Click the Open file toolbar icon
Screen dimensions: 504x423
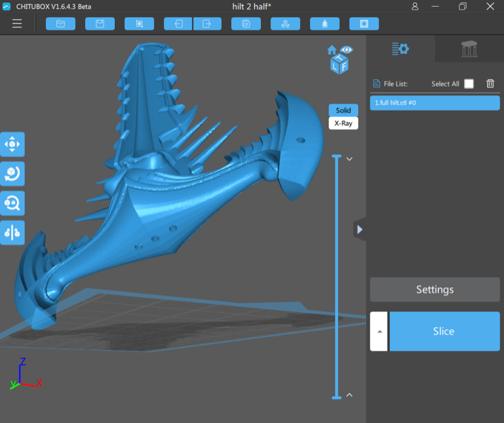click(61, 24)
